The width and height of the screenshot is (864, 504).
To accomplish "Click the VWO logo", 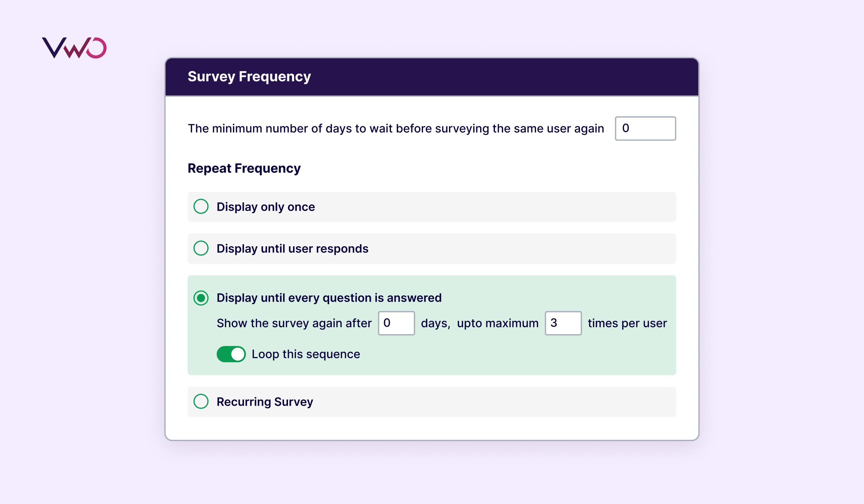I will (x=74, y=48).
